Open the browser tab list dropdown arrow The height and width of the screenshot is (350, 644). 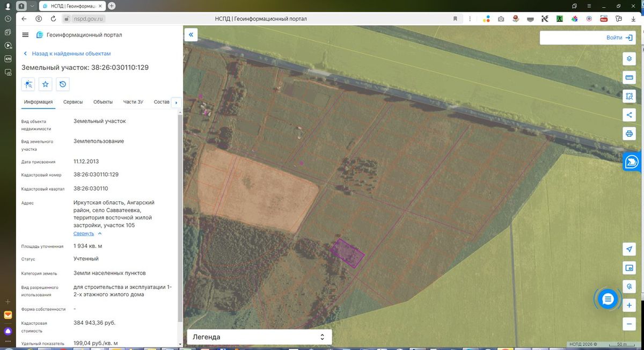[x=33, y=6]
